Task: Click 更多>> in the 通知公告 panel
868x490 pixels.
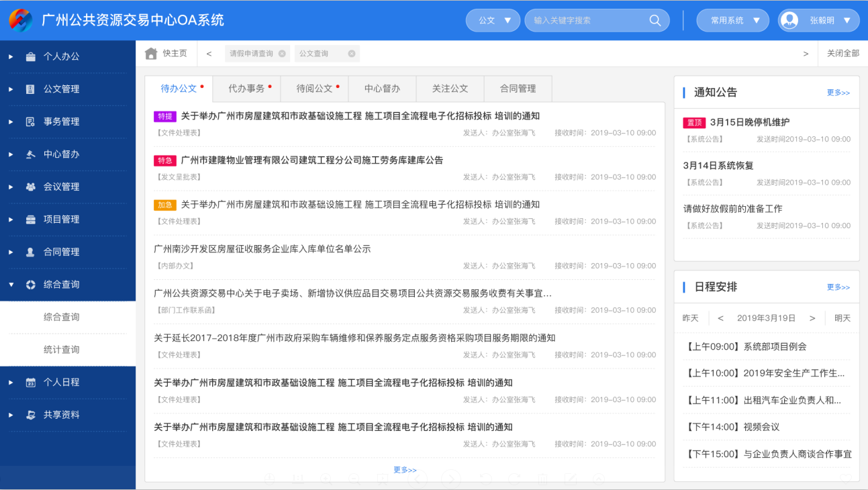Action: pyautogui.click(x=838, y=92)
